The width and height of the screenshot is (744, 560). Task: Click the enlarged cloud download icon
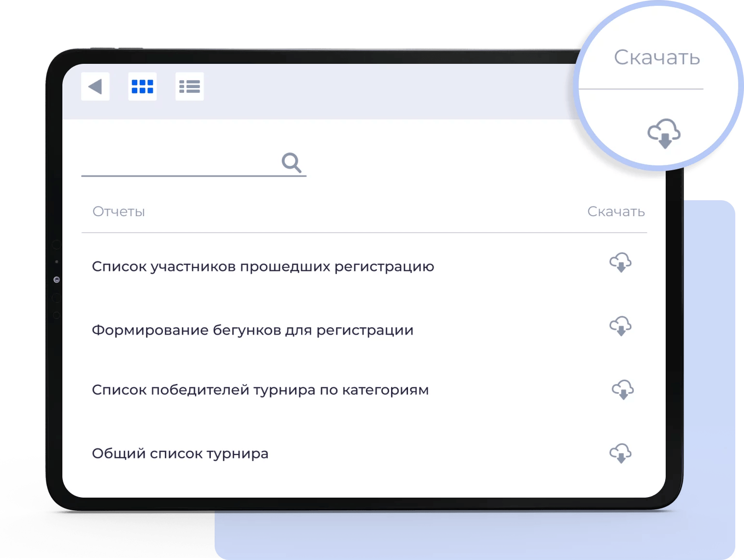pos(664,133)
